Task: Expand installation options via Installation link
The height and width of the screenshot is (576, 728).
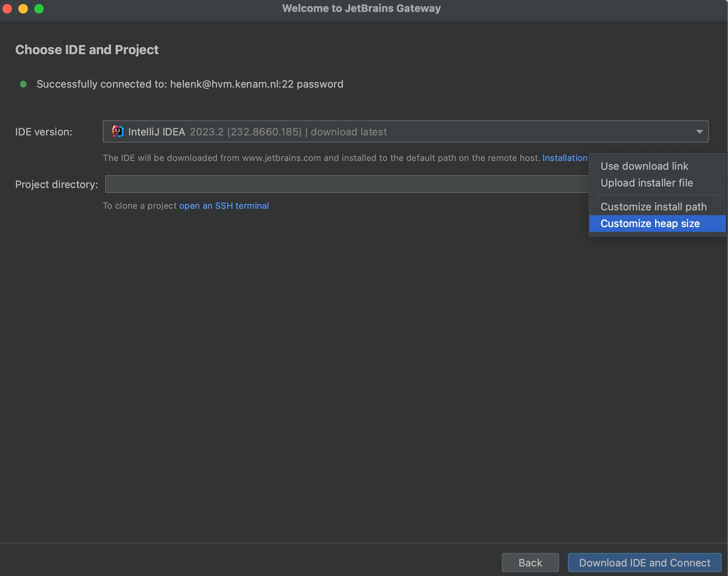Action: 565,158
